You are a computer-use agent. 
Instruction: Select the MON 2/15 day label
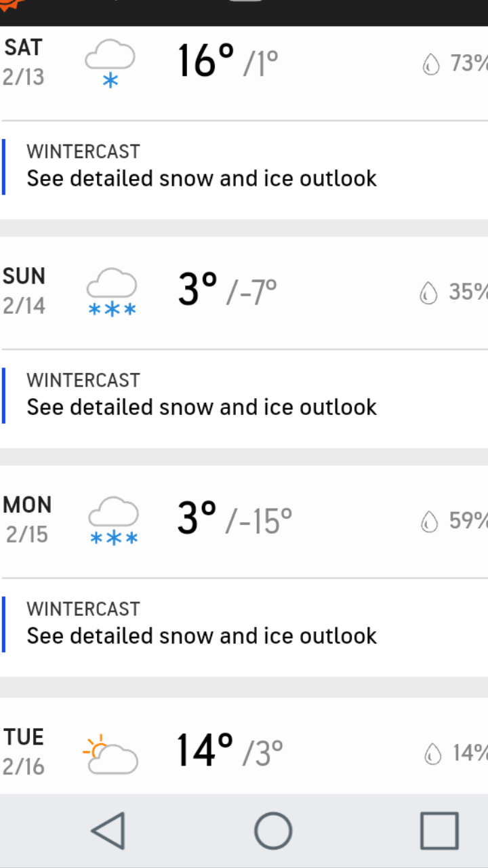(27, 519)
